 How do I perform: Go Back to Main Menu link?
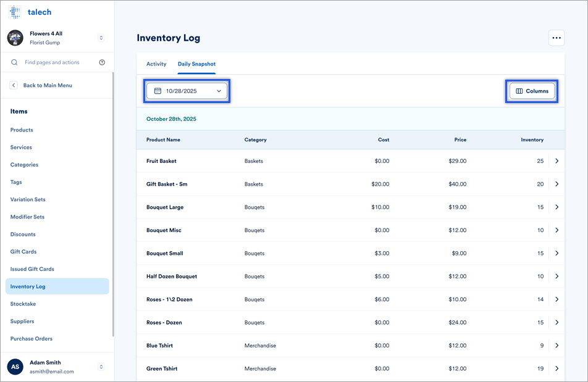(48, 85)
